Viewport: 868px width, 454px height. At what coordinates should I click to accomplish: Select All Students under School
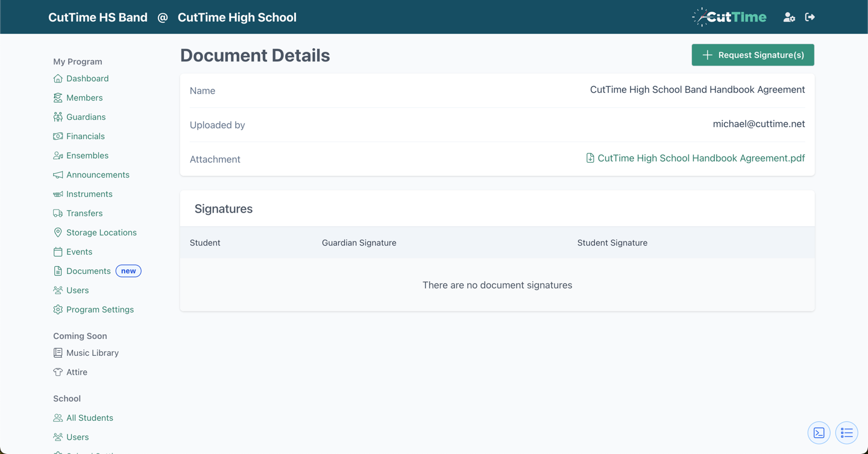click(x=89, y=417)
